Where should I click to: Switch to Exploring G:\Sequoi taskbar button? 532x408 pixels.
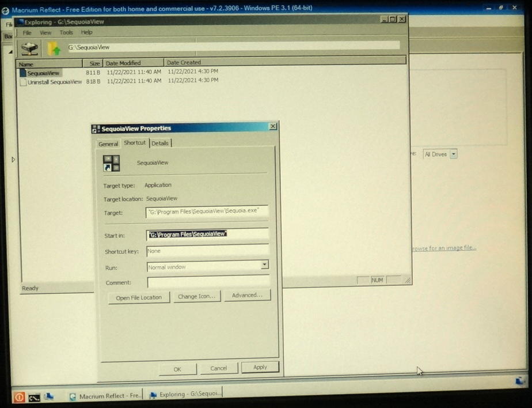click(x=185, y=394)
